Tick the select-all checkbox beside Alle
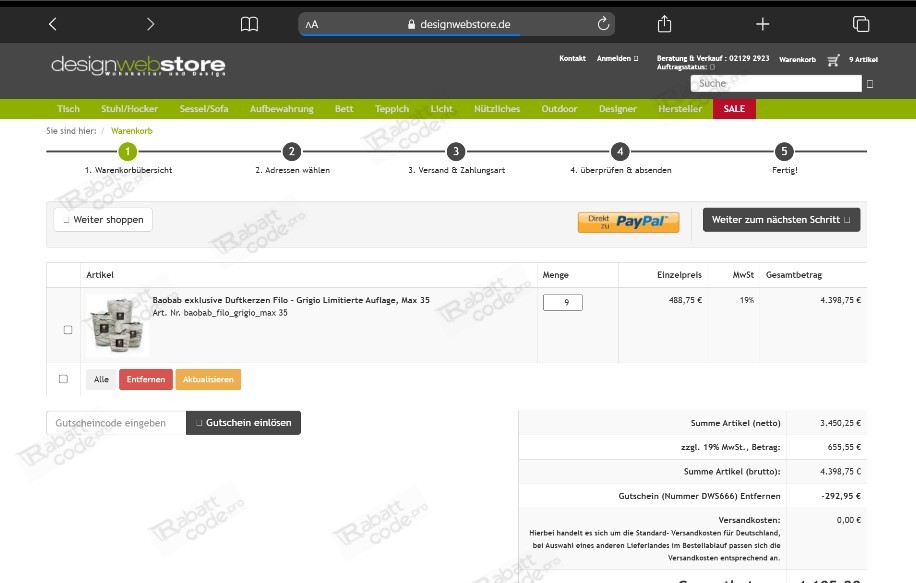916x583 pixels. tap(63, 379)
